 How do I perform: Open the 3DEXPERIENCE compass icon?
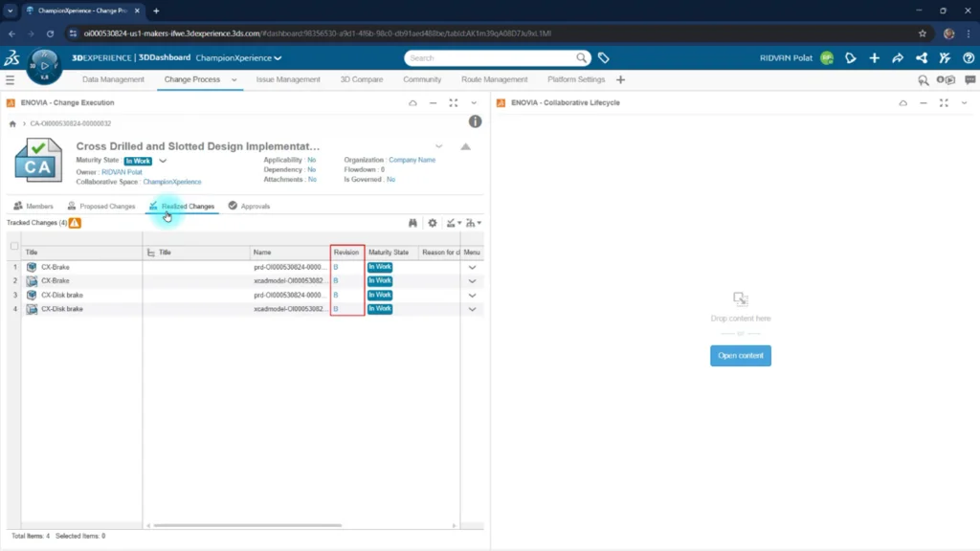pos(44,66)
